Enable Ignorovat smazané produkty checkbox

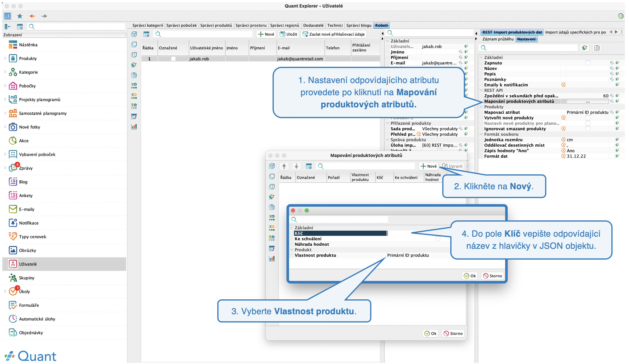click(x=588, y=129)
